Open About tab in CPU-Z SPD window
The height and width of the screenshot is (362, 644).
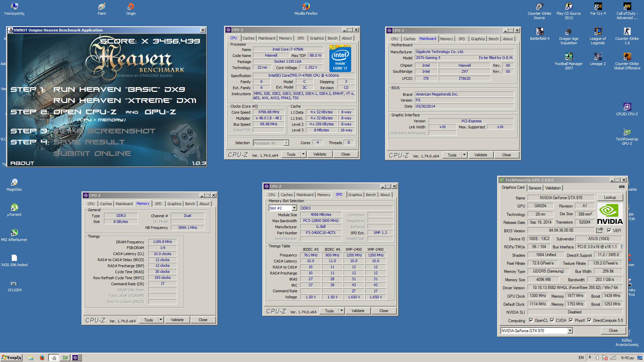(385, 195)
